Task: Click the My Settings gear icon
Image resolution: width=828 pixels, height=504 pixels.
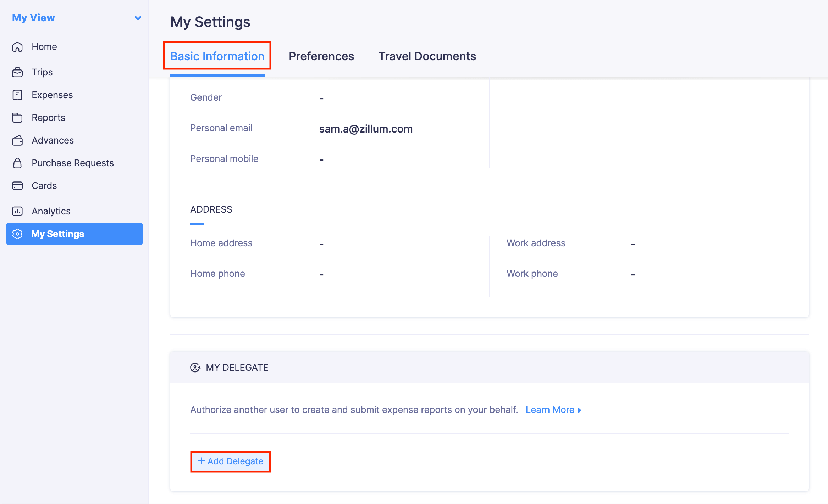Action: click(17, 234)
